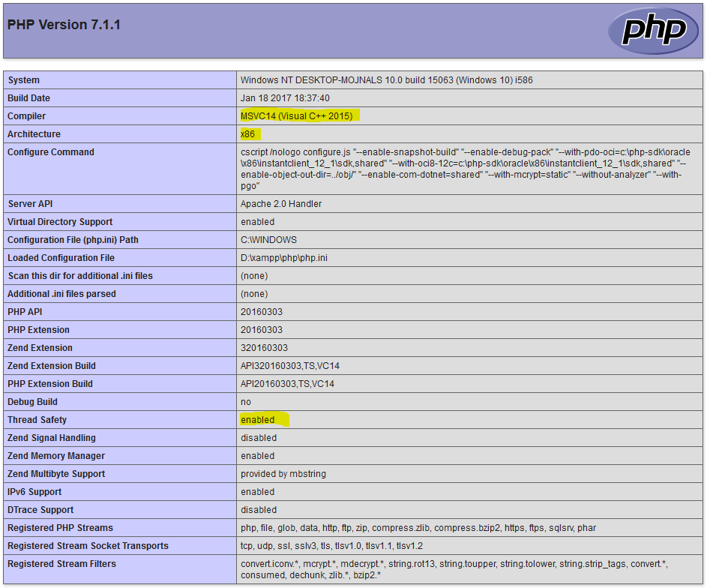
Task: Select '320160303' Zend Extension value
Action: click(x=264, y=348)
